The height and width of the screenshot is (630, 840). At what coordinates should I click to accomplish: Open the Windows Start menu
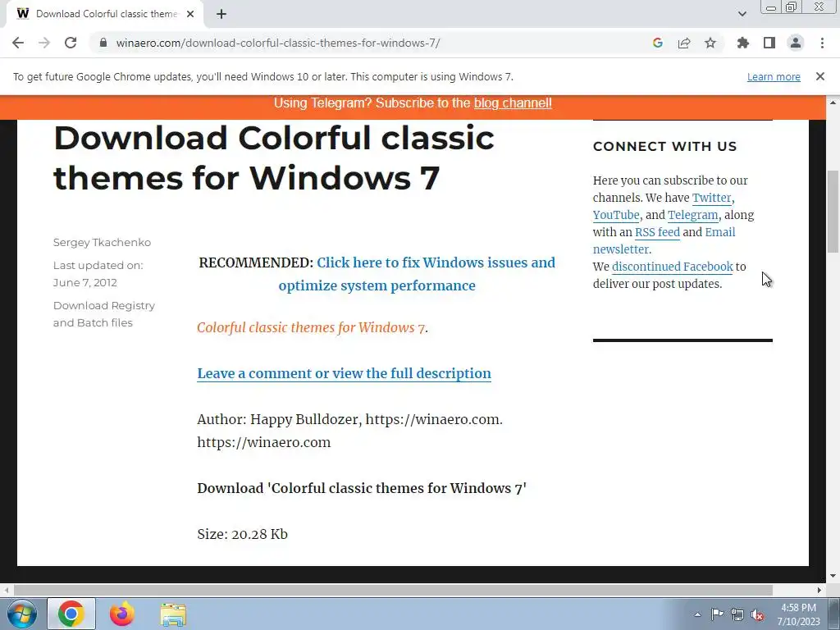click(21, 614)
